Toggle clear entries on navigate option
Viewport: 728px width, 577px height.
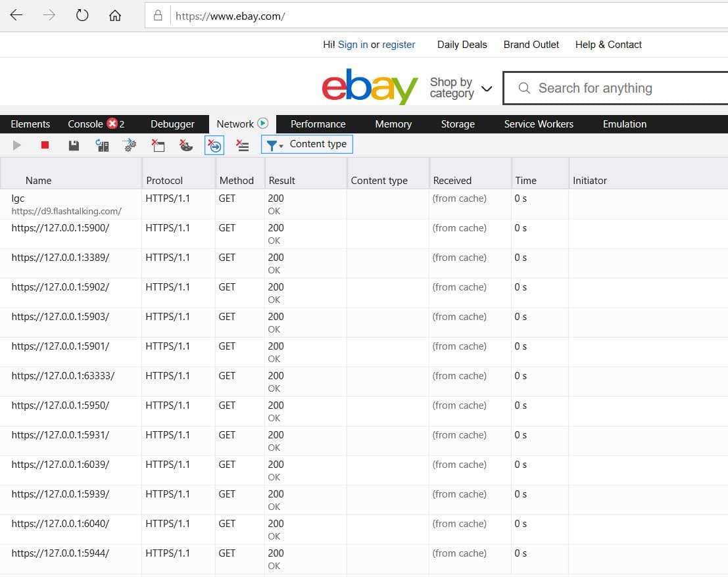pyautogui.click(x=214, y=145)
